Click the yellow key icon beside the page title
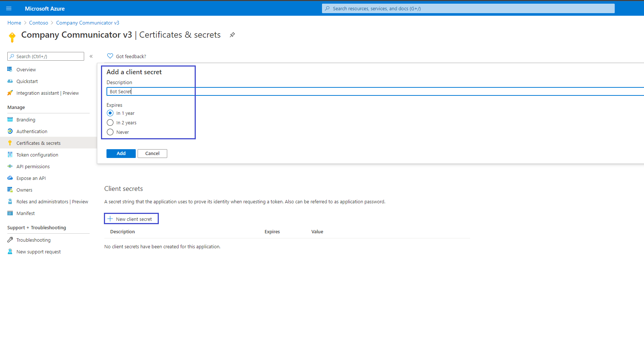 click(12, 37)
